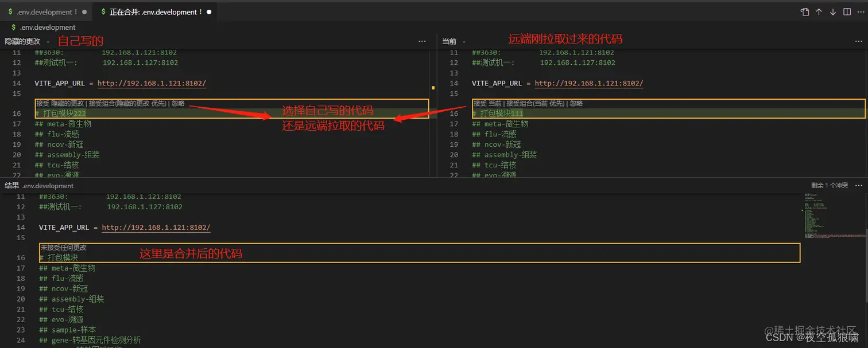Click line number 16 in the result pane
Screen dimensions: 868x348
coord(21,258)
